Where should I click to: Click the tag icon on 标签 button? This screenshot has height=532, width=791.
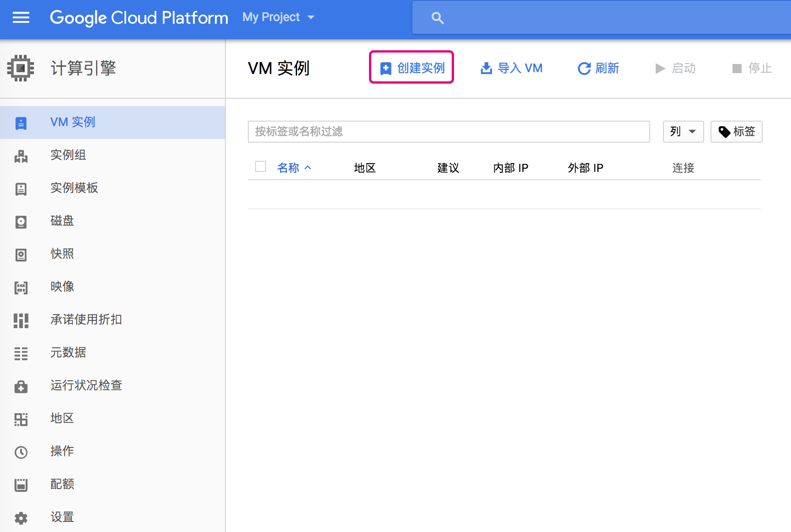[x=725, y=132]
